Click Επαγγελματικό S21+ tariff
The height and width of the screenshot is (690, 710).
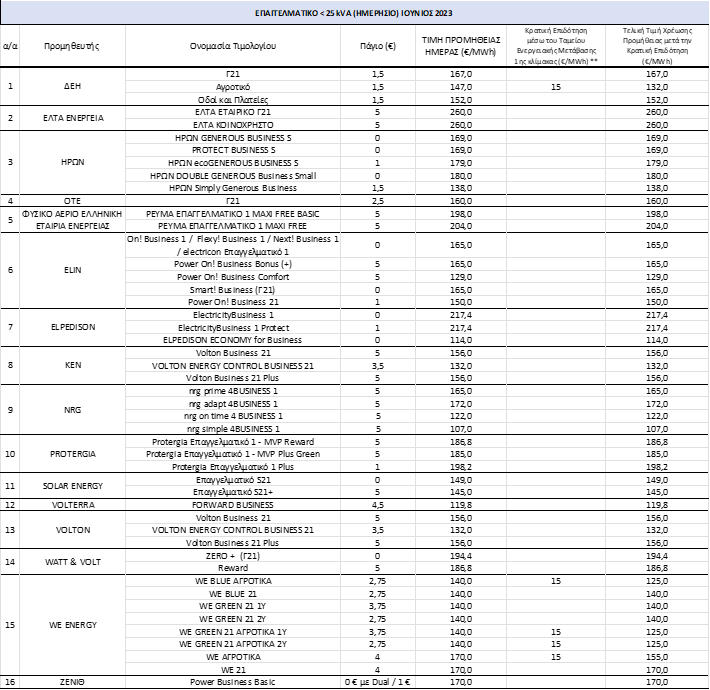point(233,492)
